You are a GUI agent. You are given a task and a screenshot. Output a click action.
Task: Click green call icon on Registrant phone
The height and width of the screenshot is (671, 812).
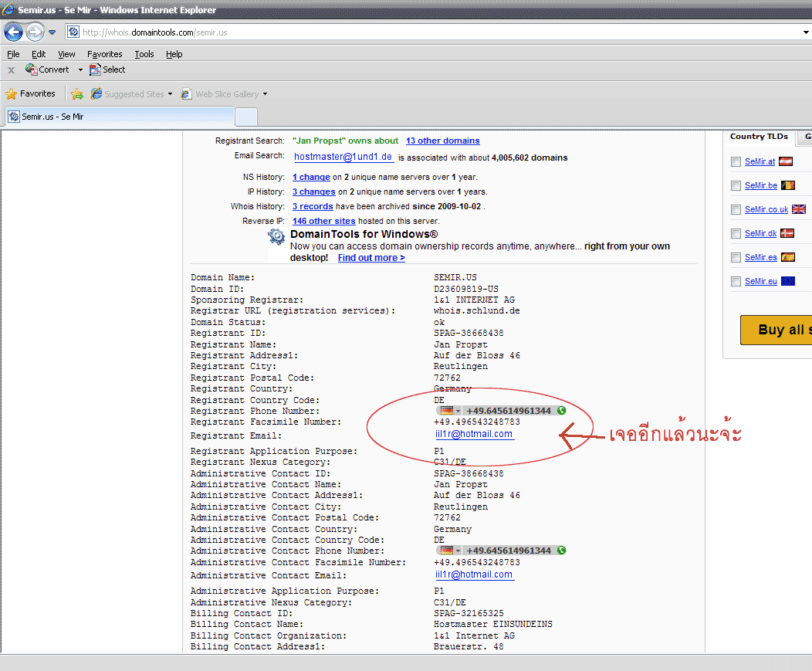click(561, 411)
